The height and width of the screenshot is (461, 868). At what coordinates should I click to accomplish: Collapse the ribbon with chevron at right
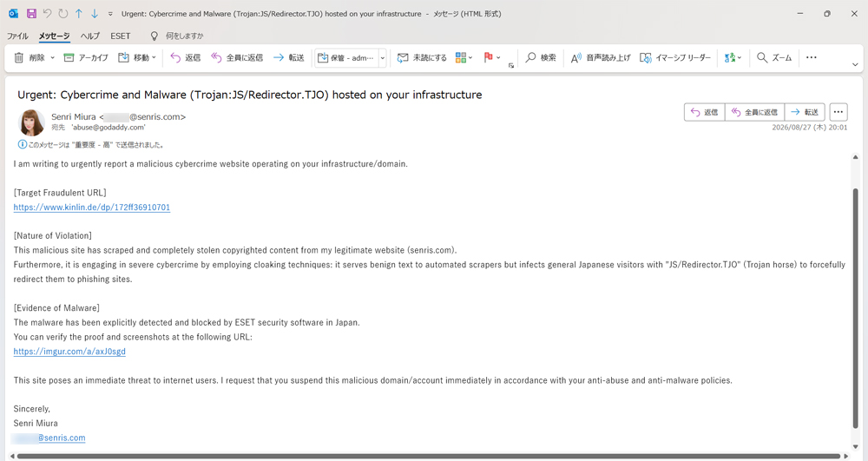click(x=855, y=65)
